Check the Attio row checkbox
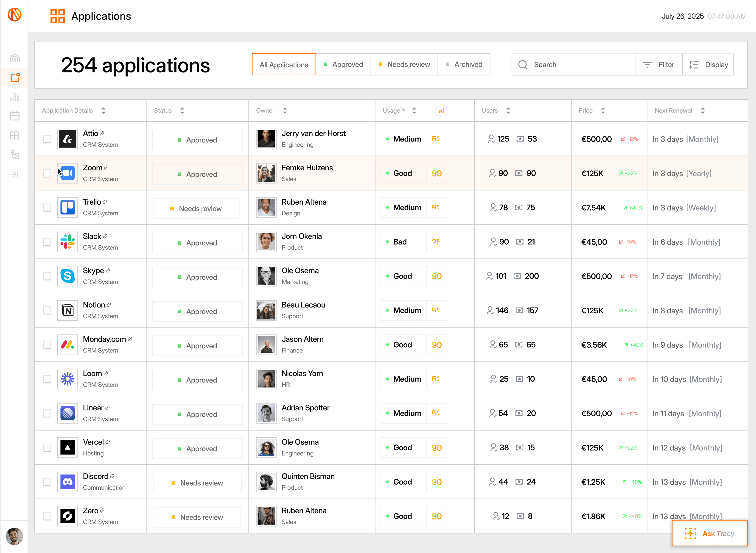Screen dimensions: 756x553 click(47, 139)
